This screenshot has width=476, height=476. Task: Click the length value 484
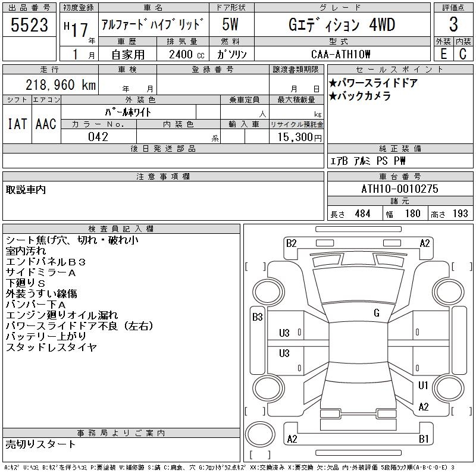tap(362, 214)
